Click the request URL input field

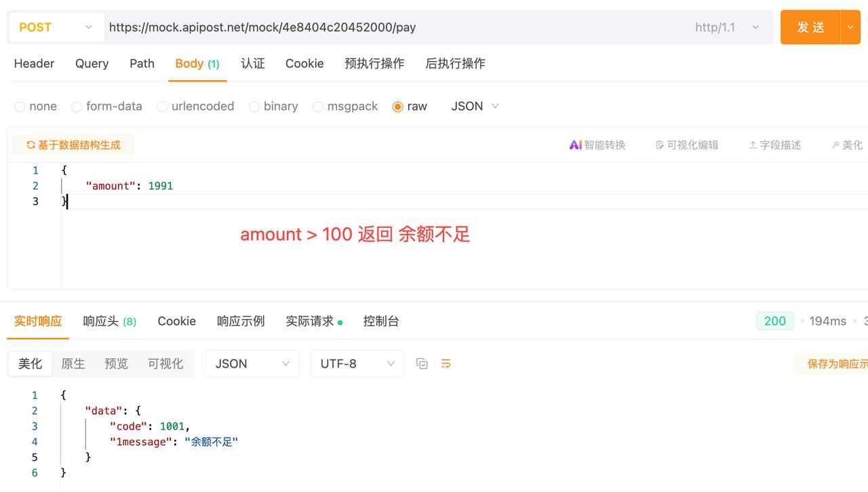pyautogui.click(x=393, y=27)
